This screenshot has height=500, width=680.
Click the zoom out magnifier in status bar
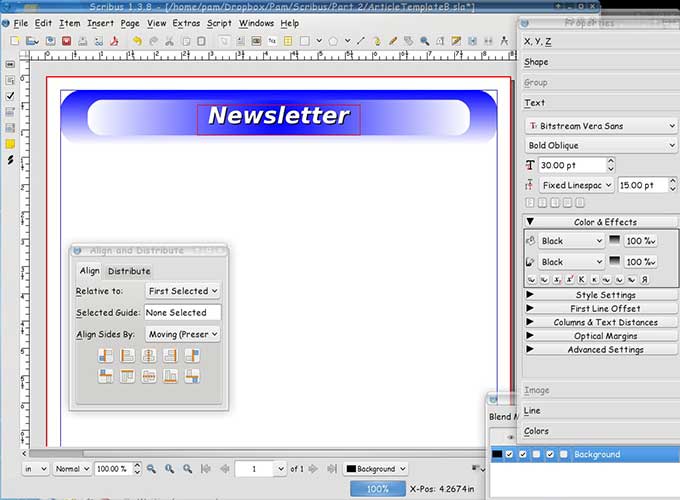coord(152,468)
